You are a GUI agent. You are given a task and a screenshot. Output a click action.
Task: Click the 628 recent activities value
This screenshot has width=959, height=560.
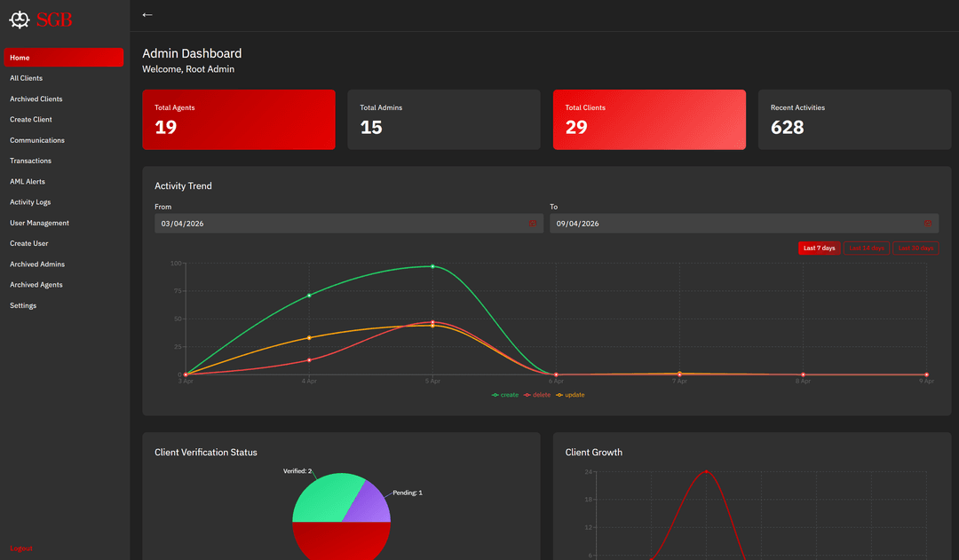(787, 127)
